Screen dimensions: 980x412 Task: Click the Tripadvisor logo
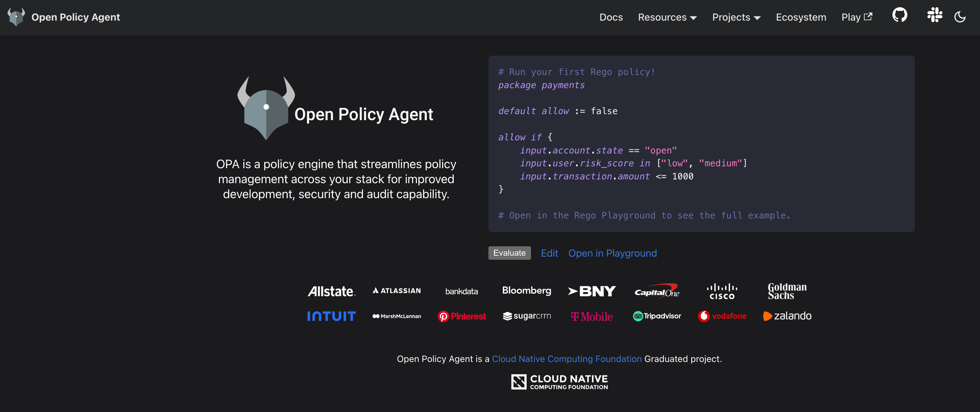pyautogui.click(x=657, y=316)
